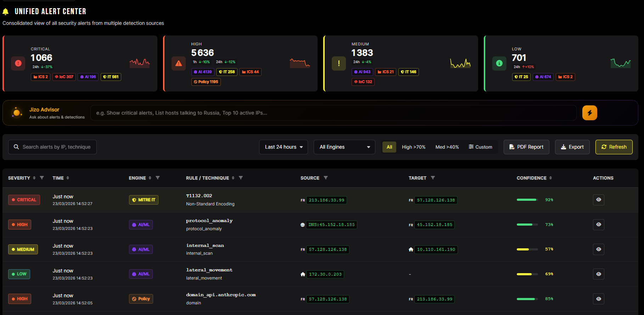644x315 pixels.
Task: Open the Last 24 hours time dropdown
Action: [284, 147]
